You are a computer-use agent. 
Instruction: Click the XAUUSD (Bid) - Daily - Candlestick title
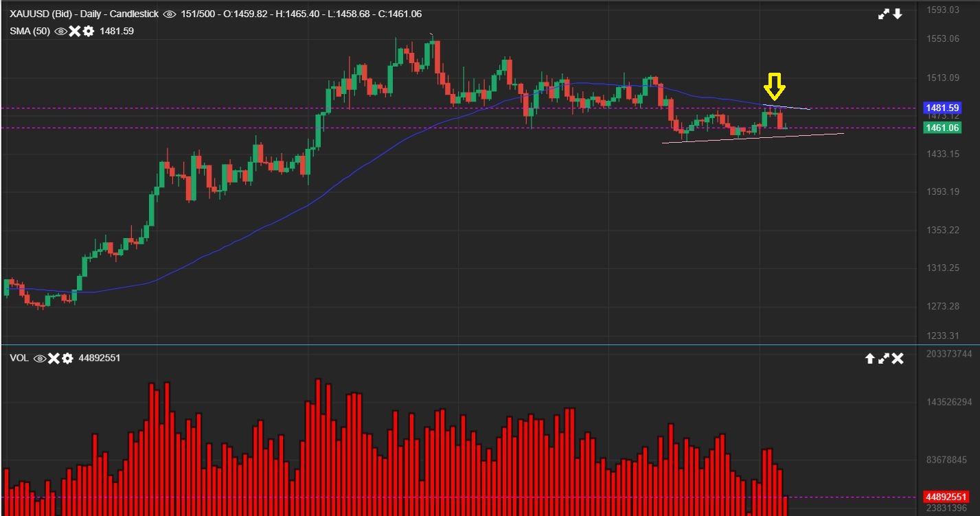(84, 14)
